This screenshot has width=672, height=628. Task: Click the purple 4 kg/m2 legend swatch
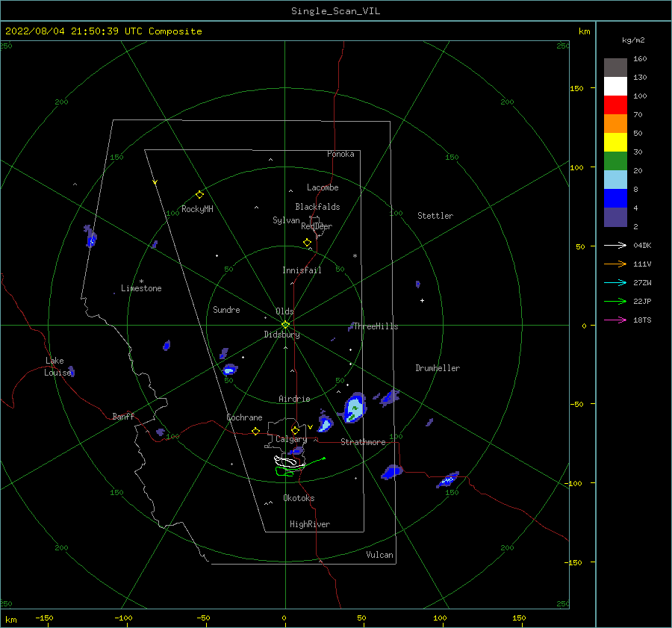click(x=615, y=217)
